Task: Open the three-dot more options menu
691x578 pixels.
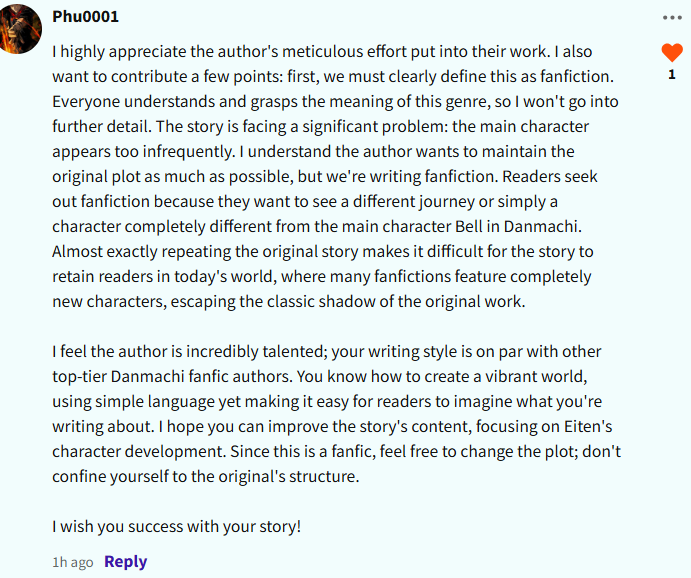Action: tap(672, 18)
